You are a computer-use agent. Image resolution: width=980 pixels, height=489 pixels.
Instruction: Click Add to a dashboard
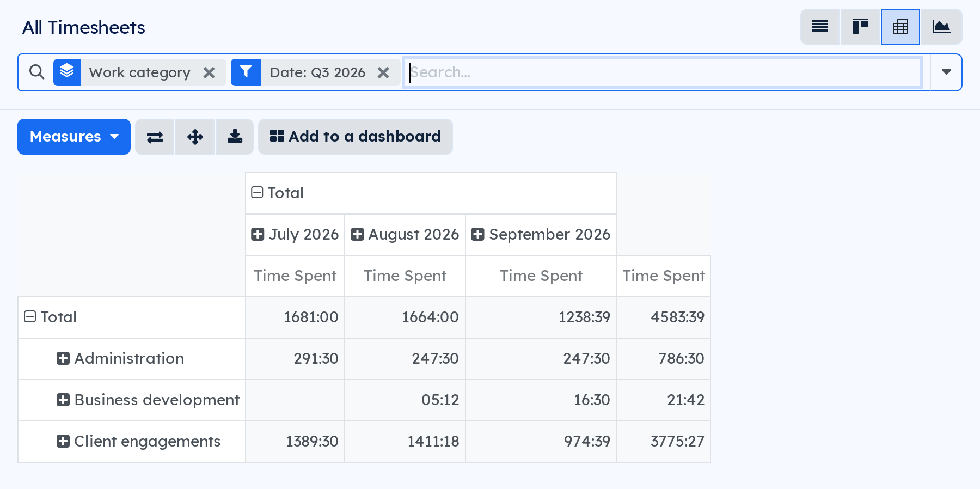click(x=356, y=137)
